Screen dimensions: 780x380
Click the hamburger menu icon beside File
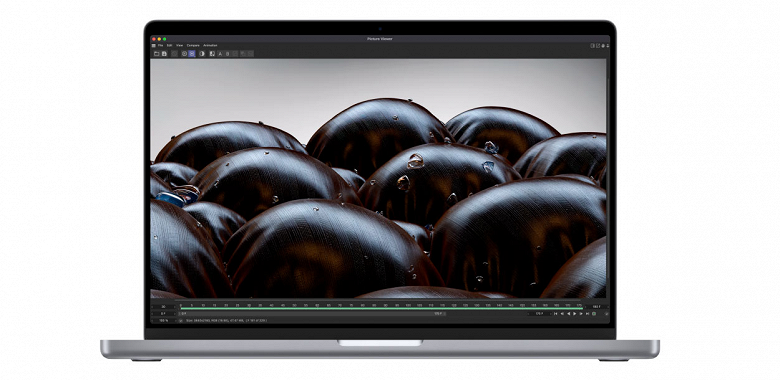[154, 45]
